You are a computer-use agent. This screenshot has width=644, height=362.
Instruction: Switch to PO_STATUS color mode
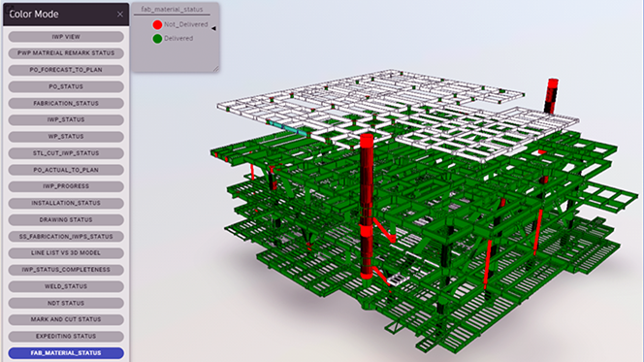coord(66,86)
